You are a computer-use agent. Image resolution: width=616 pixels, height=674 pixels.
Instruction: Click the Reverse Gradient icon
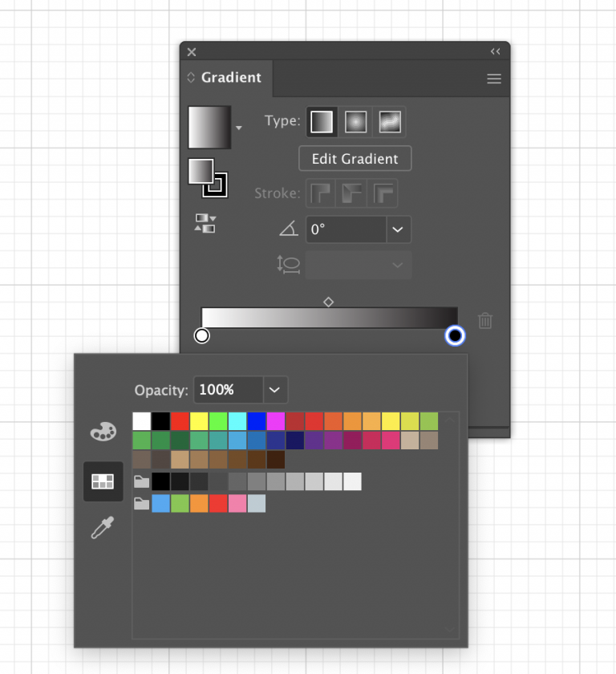pyautogui.click(x=205, y=223)
